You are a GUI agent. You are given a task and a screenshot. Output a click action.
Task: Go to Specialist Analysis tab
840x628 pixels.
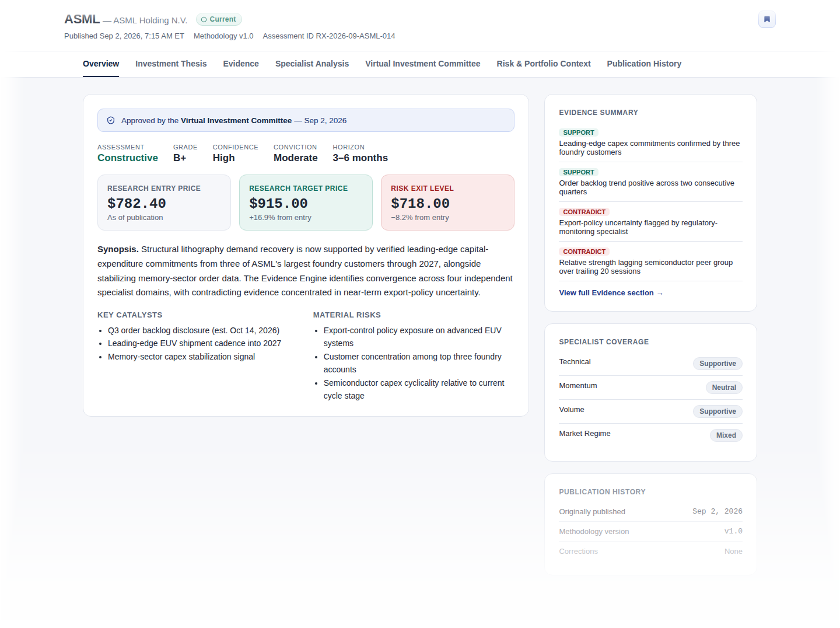pyautogui.click(x=312, y=64)
